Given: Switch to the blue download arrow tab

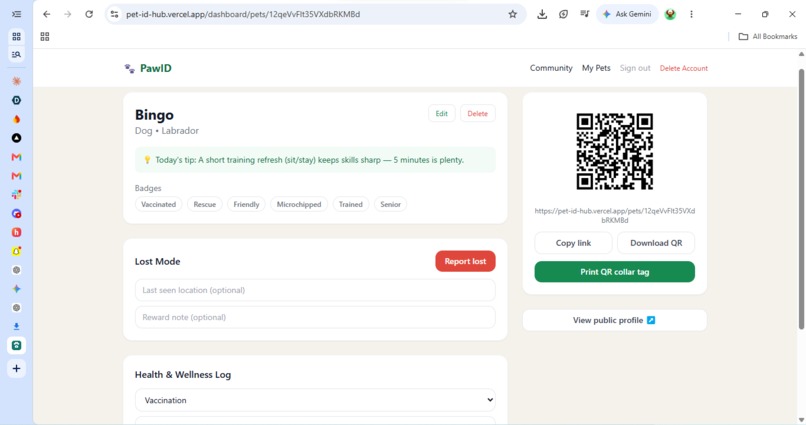Looking at the screenshot, I should point(16,326).
